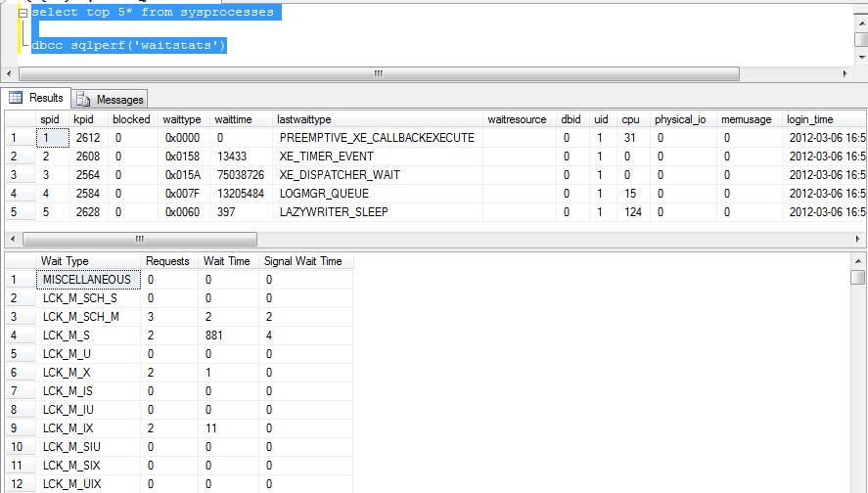
Task: Click the Wait Type column header
Action: click(65, 261)
